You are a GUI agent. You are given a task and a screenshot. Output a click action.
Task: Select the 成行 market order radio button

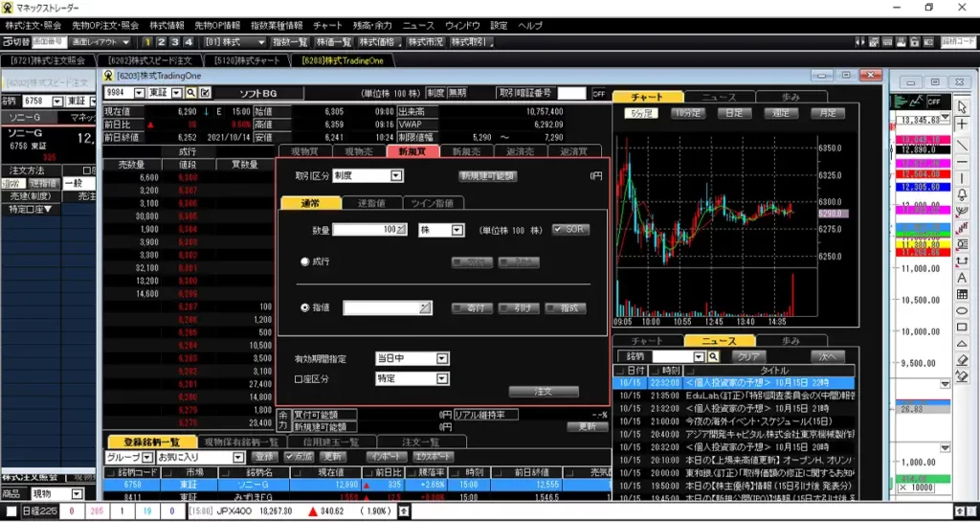click(x=306, y=261)
